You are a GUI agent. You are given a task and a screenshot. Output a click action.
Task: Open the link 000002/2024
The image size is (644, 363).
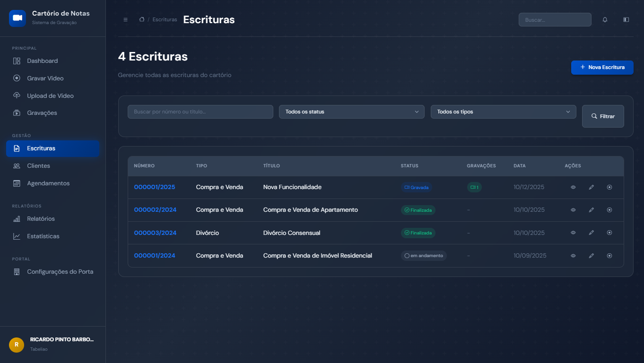click(x=155, y=210)
